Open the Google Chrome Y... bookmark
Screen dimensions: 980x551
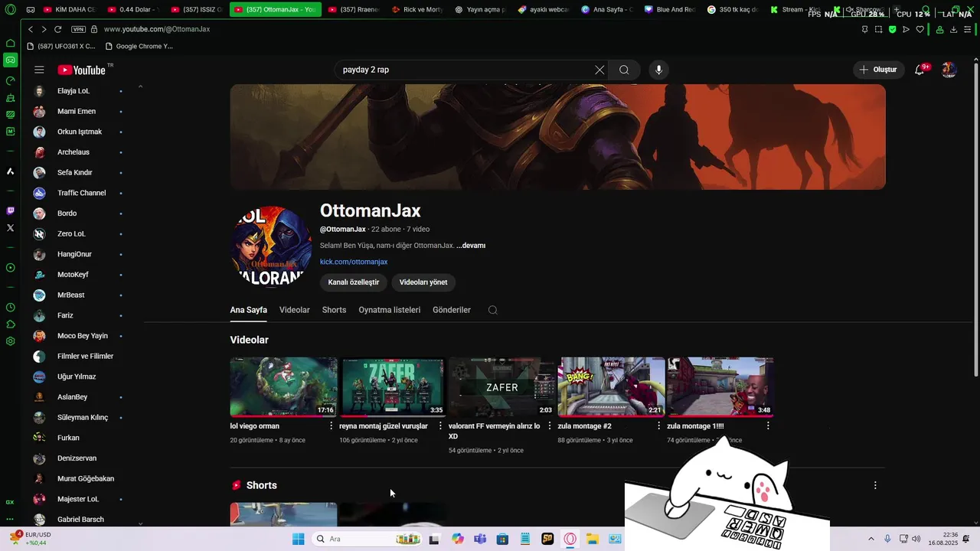pos(138,46)
